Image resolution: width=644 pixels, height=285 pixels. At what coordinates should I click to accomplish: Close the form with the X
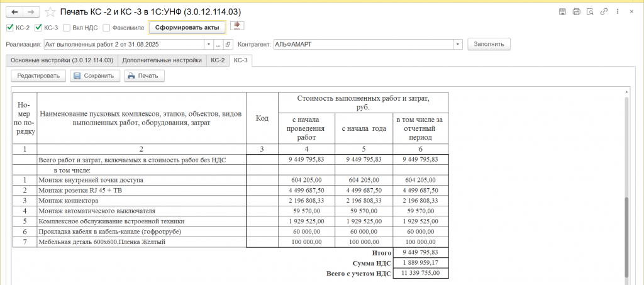point(631,12)
